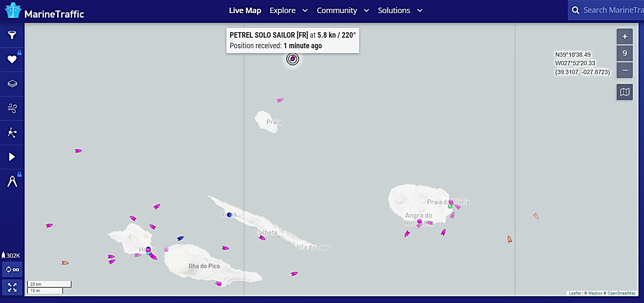The image size is (644, 303).
Task: Toggle the vessel names infinity button
Action: (12, 269)
